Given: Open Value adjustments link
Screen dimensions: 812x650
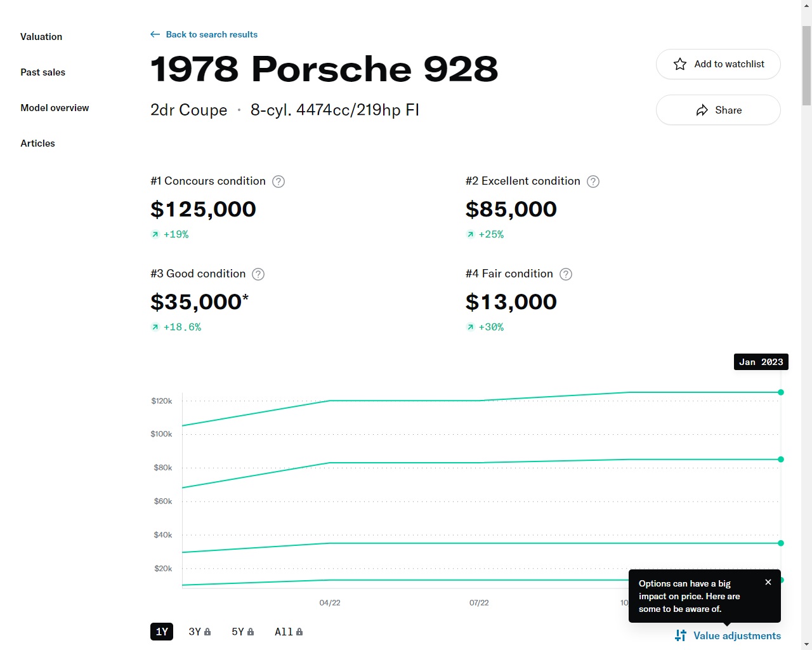Looking at the screenshot, I should [x=728, y=635].
